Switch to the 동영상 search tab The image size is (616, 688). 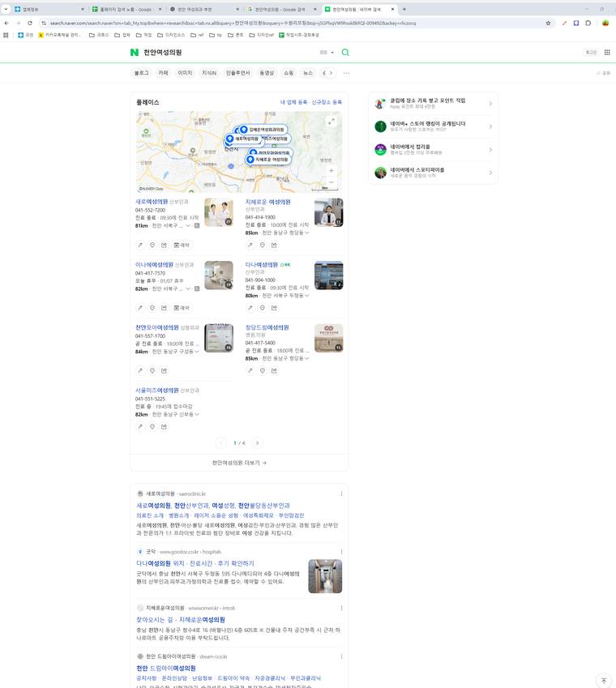tap(267, 73)
